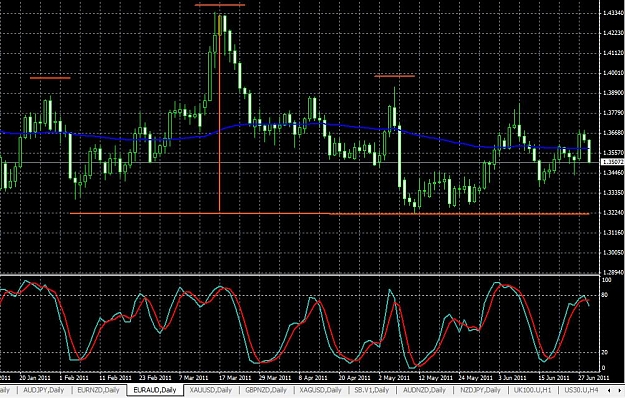Open the US30.U,H4 chart tab
Image resolution: width=625 pixels, height=398 pixels.
[582, 390]
